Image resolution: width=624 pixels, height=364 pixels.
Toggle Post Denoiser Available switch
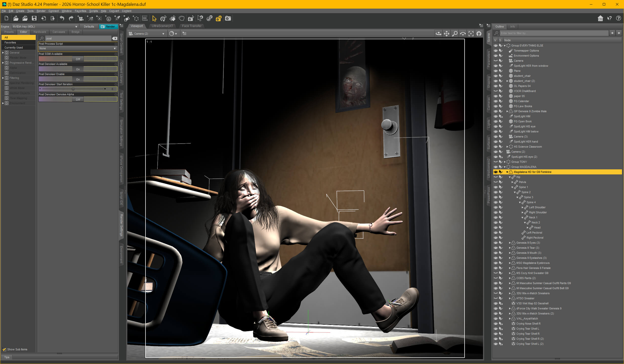tap(78, 69)
